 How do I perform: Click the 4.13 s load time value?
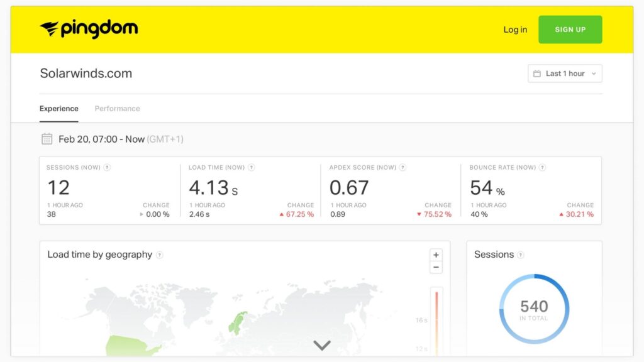coord(213,188)
